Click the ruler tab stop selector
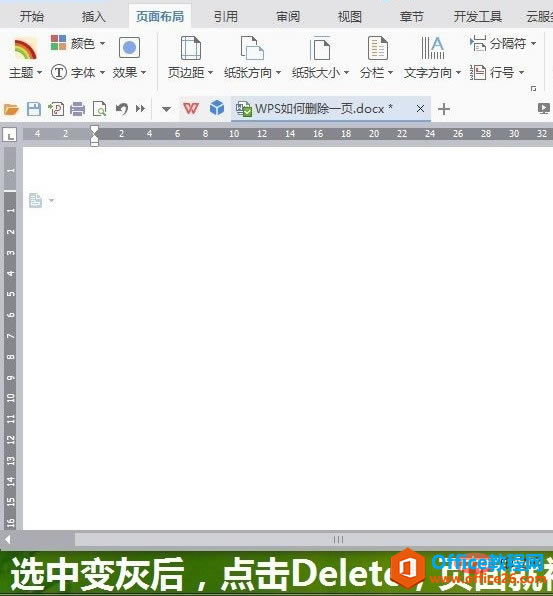553x596 pixels. click(x=10, y=135)
